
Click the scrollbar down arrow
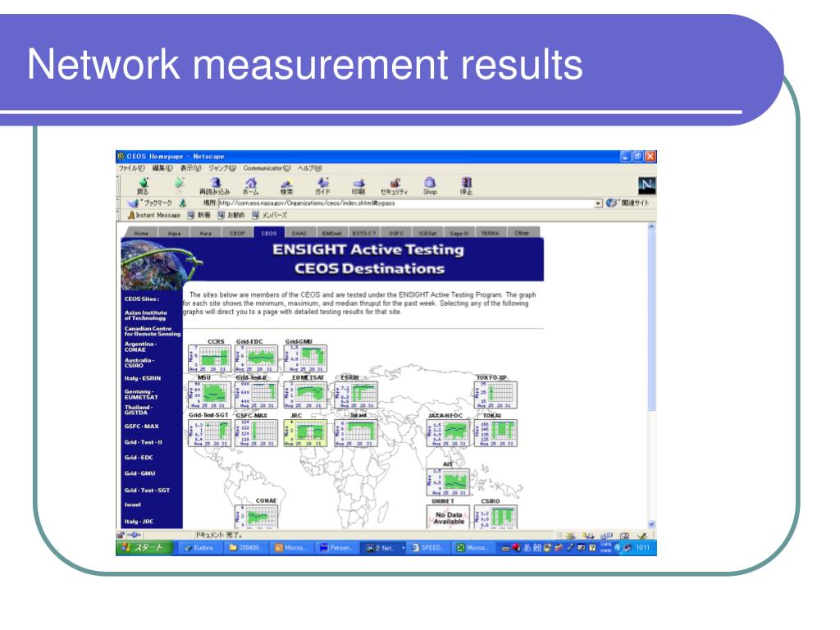[651, 524]
